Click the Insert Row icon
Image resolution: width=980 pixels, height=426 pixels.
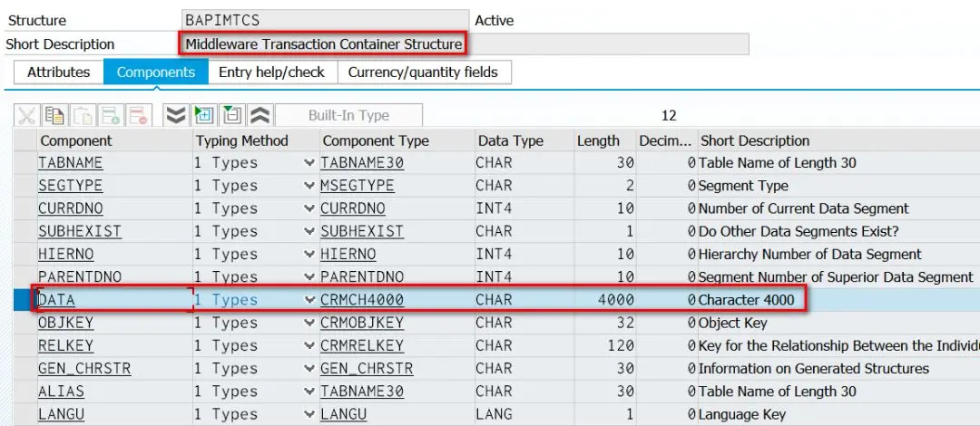[111, 115]
